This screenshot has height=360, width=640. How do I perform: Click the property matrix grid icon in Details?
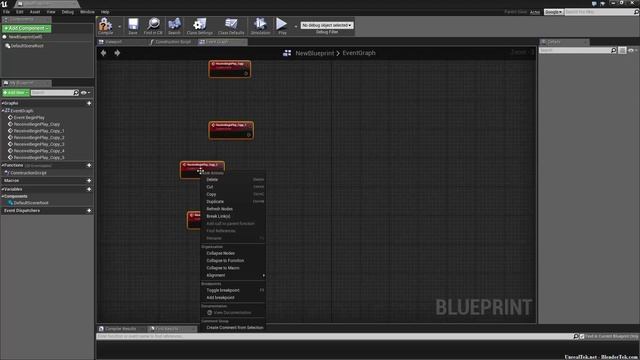(622, 50)
